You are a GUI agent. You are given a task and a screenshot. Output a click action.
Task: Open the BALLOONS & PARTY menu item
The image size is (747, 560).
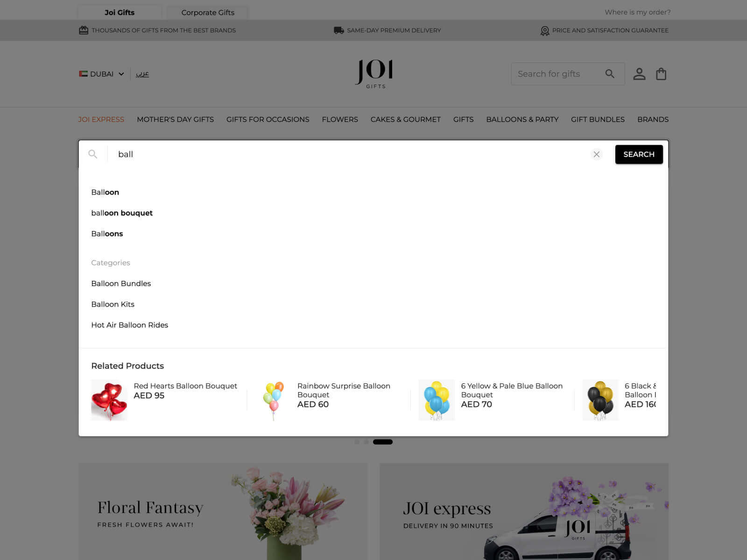pos(522,119)
